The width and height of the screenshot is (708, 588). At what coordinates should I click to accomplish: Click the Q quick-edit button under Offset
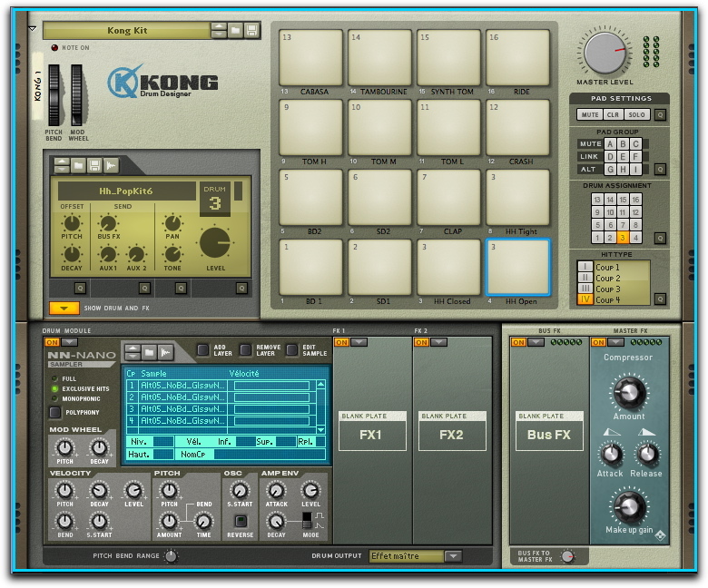(80, 288)
